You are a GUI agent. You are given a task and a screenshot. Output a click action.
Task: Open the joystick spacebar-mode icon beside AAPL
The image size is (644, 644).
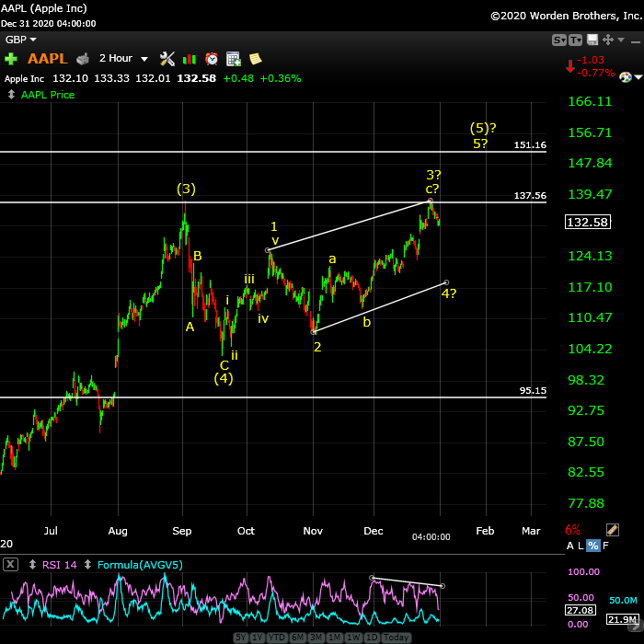83,59
